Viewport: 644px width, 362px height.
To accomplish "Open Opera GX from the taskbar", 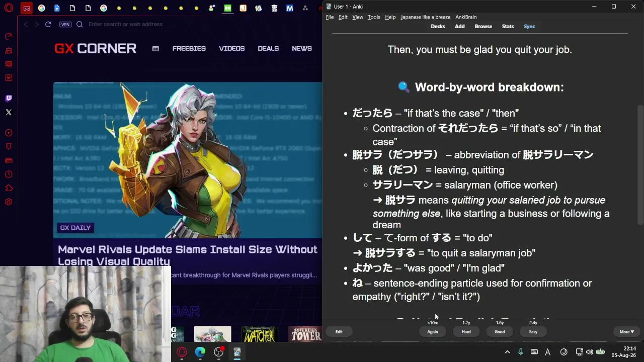I will click(182, 352).
